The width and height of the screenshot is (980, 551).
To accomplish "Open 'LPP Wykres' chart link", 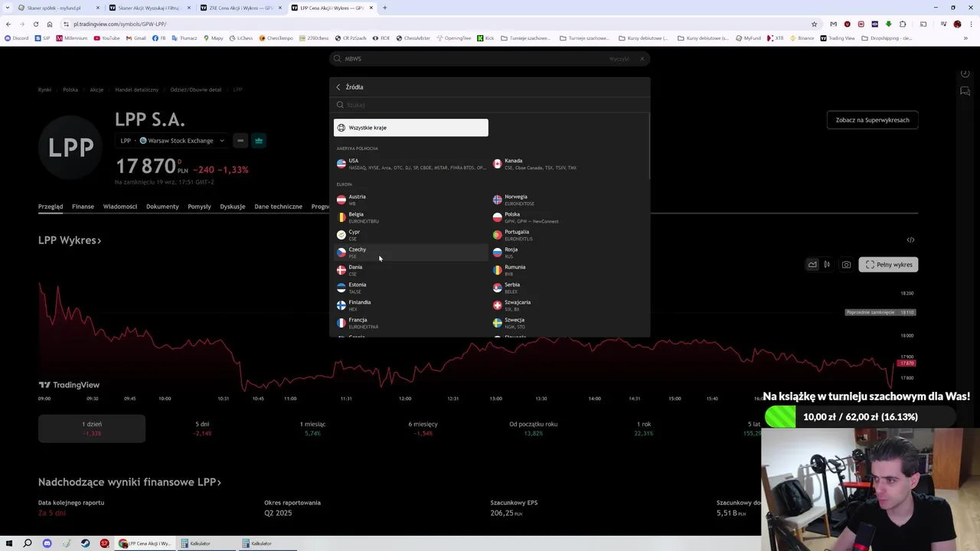I will [70, 240].
